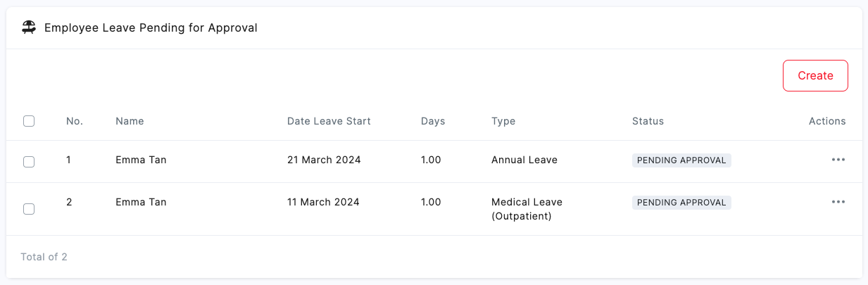Image resolution: width=868 pixels, height=285 pixels.
Task: Check the box for row 1
Action: coord(29,162)
